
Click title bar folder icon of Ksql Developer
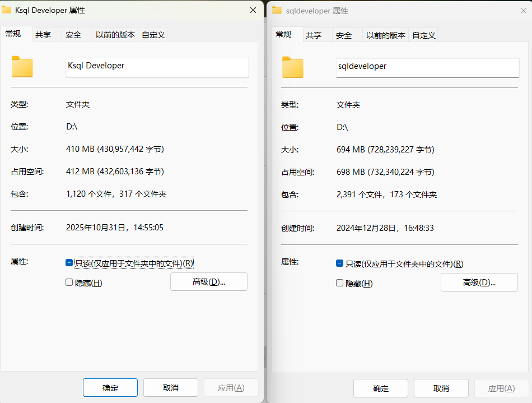tap(7, 10)
